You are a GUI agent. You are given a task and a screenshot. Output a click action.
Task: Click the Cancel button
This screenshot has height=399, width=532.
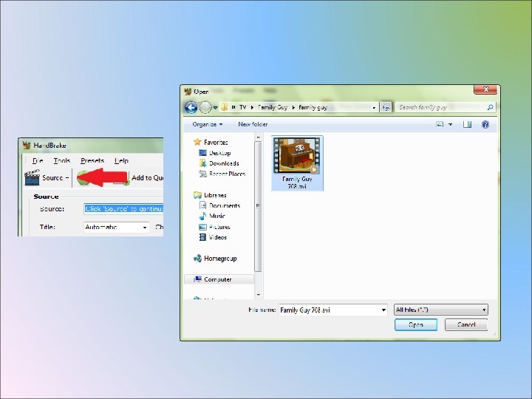click(466, 324)
